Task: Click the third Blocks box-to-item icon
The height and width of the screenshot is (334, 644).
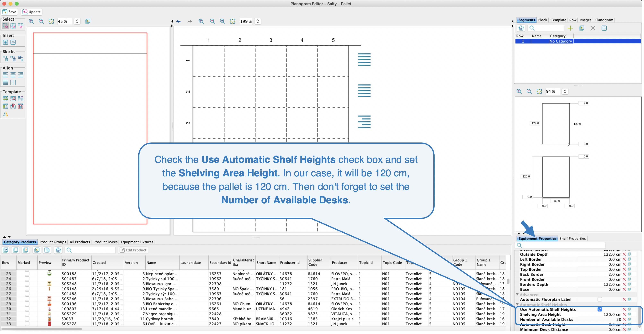Action: [20, 58]
